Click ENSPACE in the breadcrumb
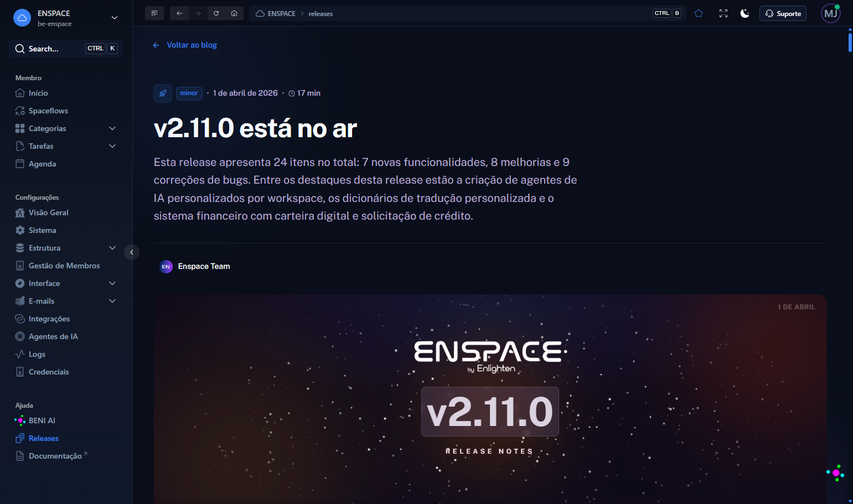Image resolution: width=853 pixels, height=504 pixels. (x=276, y=13)
